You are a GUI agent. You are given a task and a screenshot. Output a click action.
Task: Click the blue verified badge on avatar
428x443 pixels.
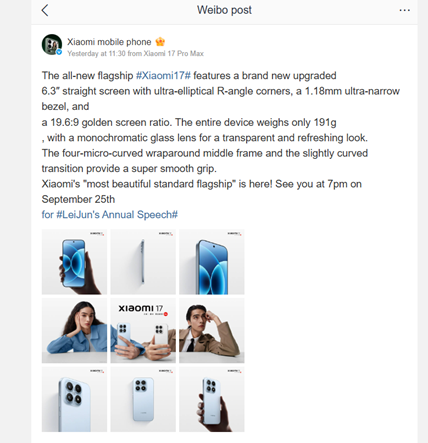(x=59, y=52)
